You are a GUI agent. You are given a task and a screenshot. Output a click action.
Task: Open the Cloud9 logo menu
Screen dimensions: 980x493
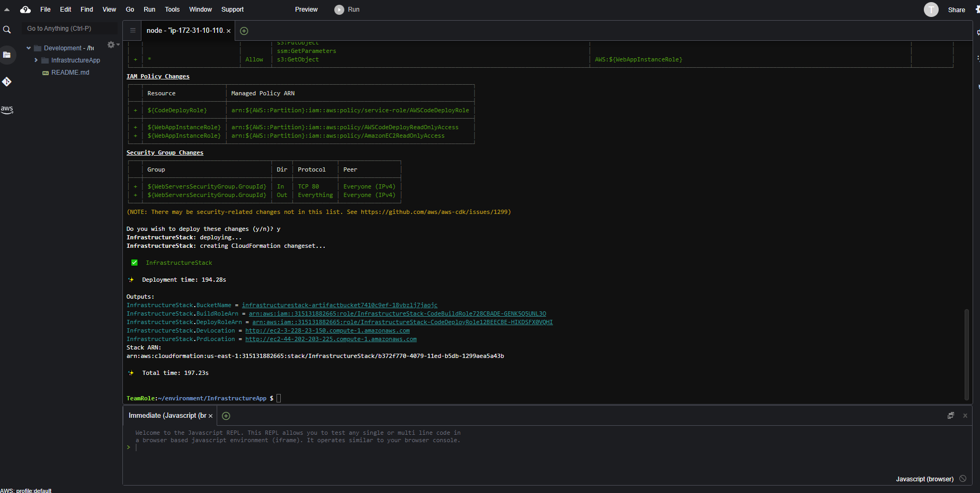[x=25, y=10]
